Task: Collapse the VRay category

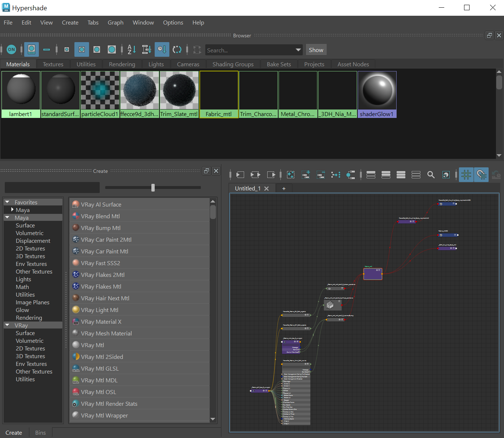Action: coord(7,325)
